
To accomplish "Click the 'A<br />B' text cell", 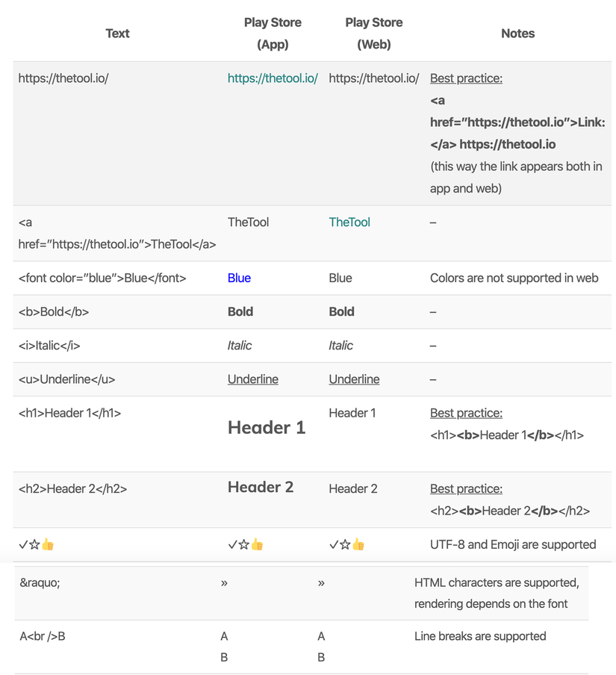I will click(x=43, y=636).
